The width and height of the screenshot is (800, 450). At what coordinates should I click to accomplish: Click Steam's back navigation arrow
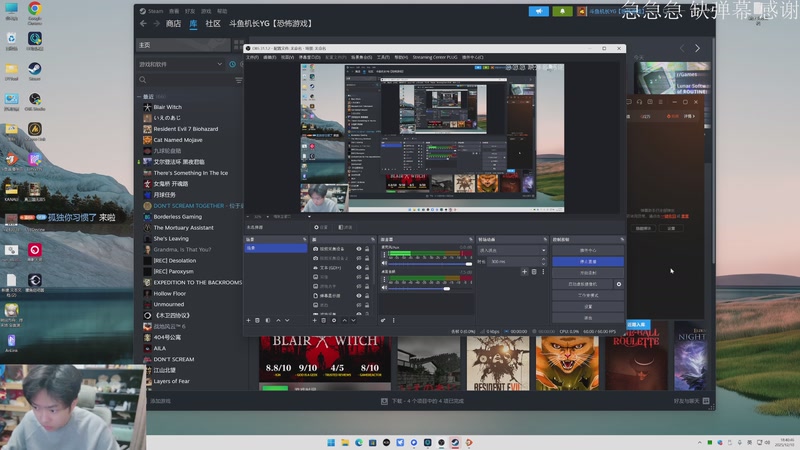pyautogui.click(x=143, y=22)
